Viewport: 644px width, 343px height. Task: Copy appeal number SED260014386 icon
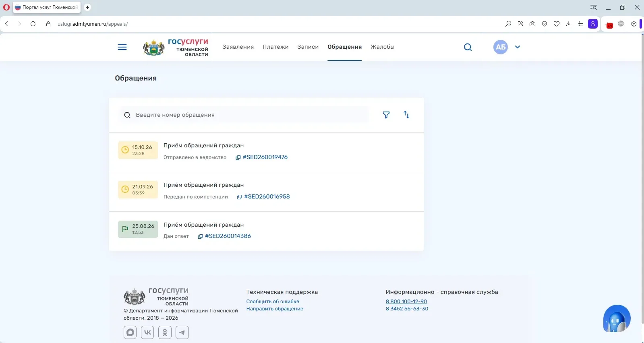click(200, 236)
